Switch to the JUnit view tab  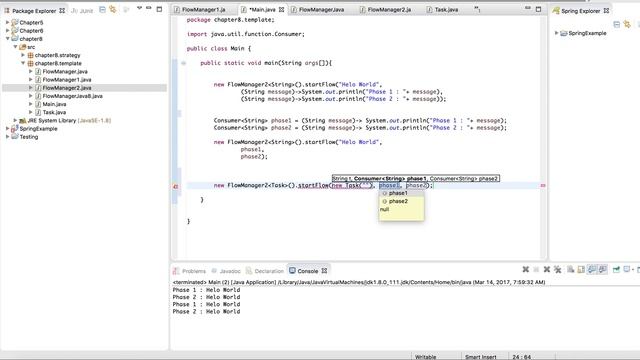pyautogui.click(x=81, y=11)
